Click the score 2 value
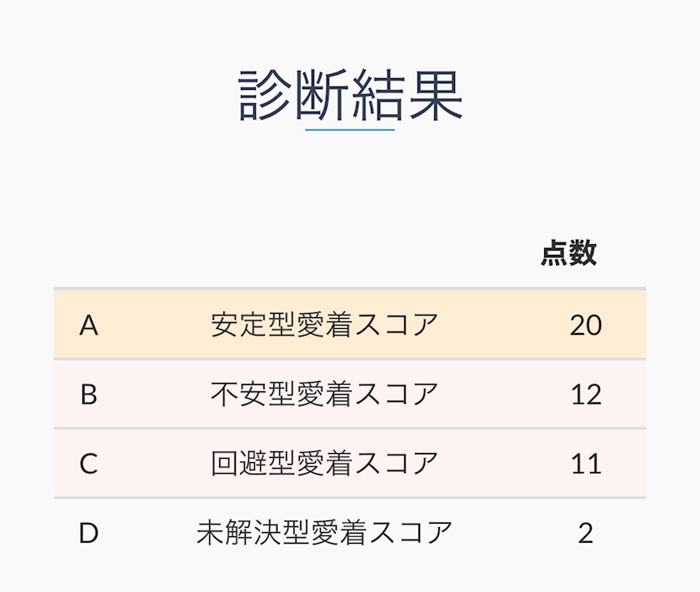This screenshot has width=700, height=592. [586, 533]
